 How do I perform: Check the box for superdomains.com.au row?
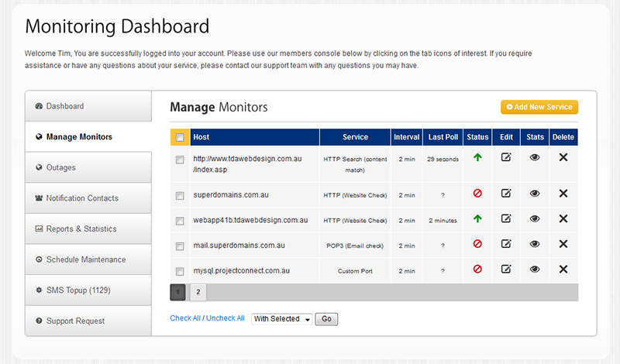pos(180,196)
